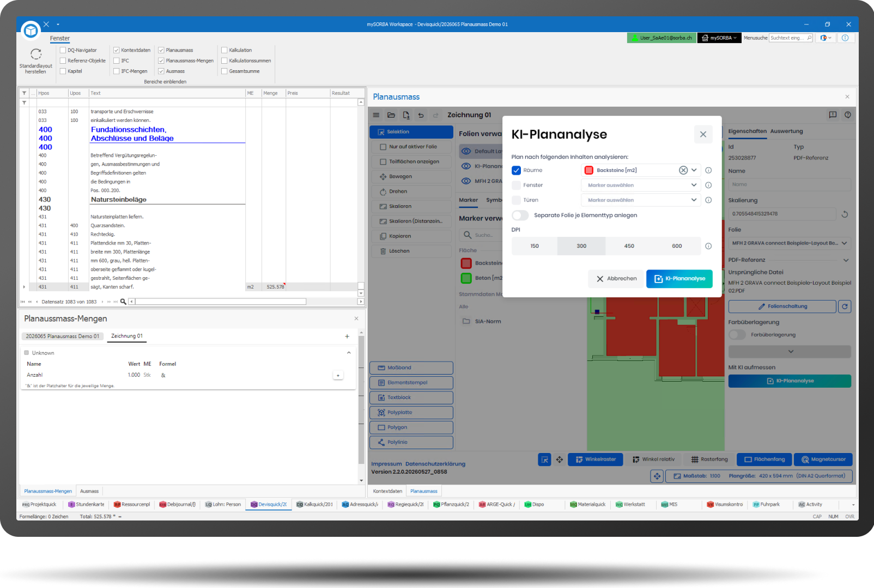Click the Löschen trash tool
Viewport: 874px width, 588px height.
coord(411,251)
